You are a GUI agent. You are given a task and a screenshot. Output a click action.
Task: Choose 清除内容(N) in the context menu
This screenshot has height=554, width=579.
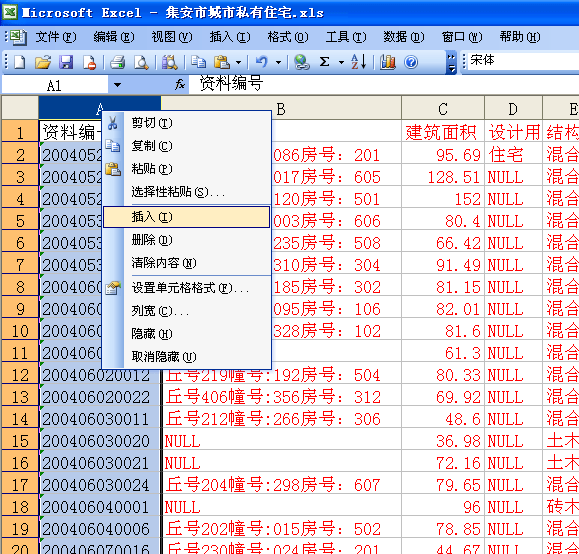point(186,263)
